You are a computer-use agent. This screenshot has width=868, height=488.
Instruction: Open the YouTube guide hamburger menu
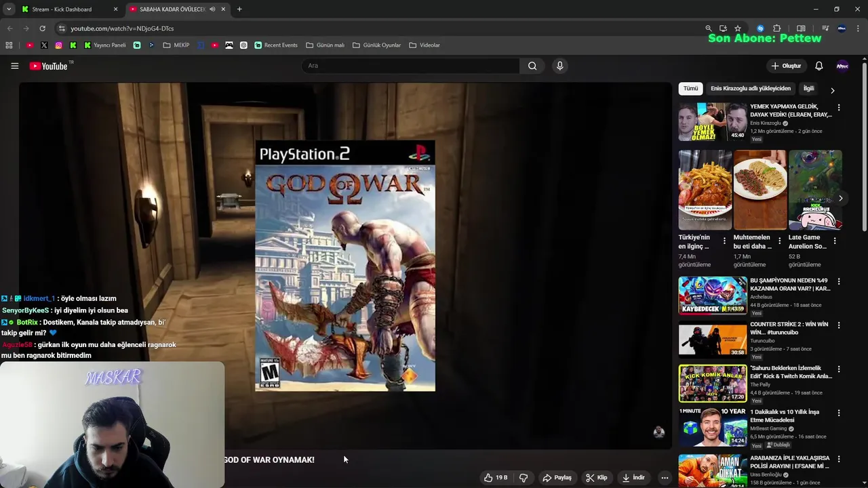tap(14, 66)
